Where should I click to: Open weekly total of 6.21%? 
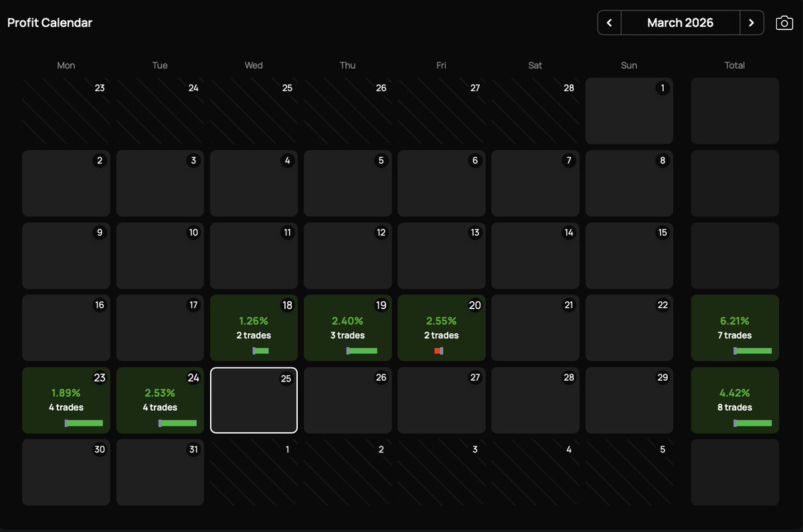click(x=735, y=328)
